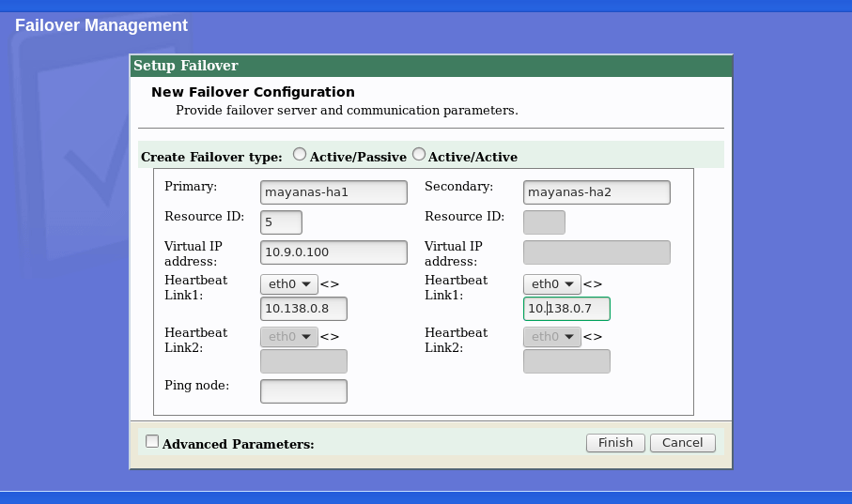Click Primary Heartbeat Link2 IP field
Viewport: 852px width, 504px height.
(303, 361)
